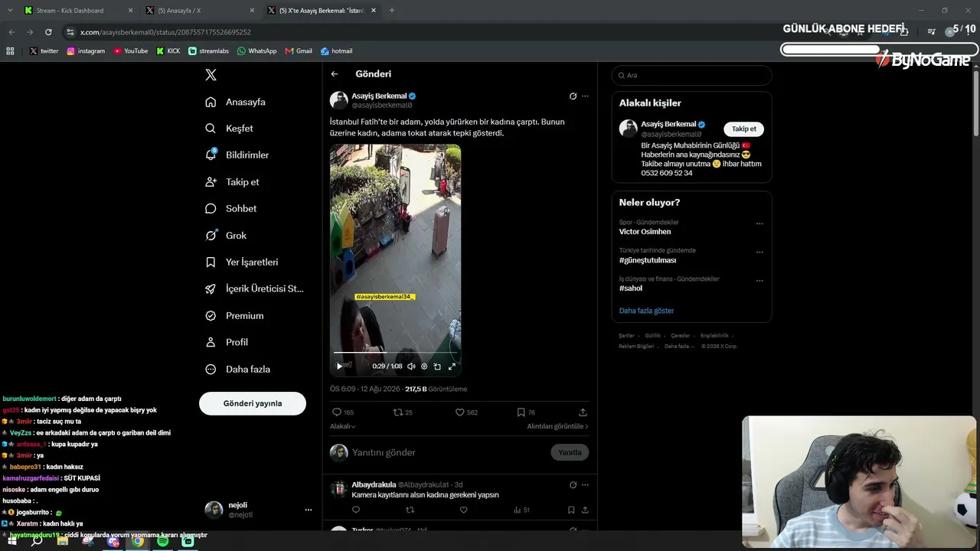Like Albaydrakula's comment
Viewport: 980px width, 551px height.
click(x=463, y=510)
